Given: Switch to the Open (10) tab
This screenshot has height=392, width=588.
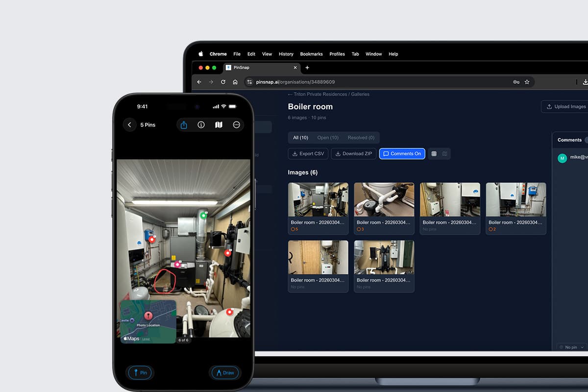Looking at the screenshot, I should pyautogui.click(x=327, y=137).
